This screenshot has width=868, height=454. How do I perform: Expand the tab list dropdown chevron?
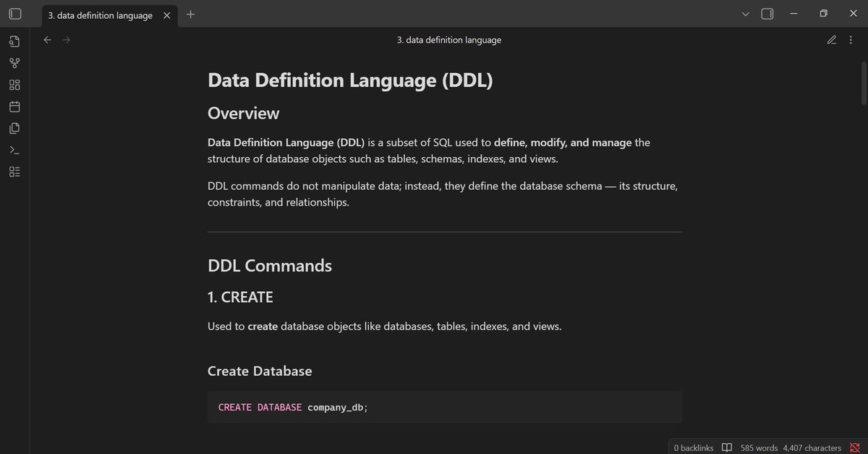pyautogui.click(x=746, y=14)
